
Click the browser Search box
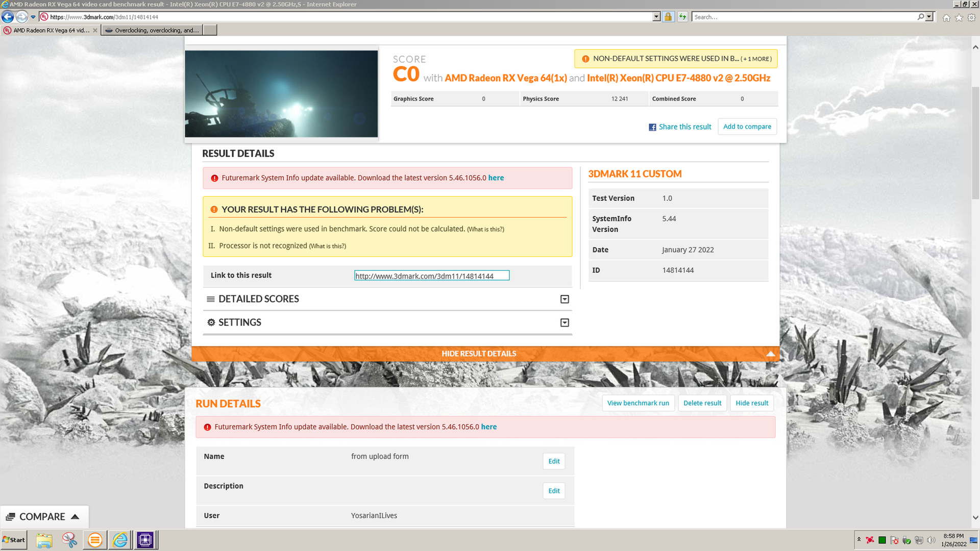804,17
